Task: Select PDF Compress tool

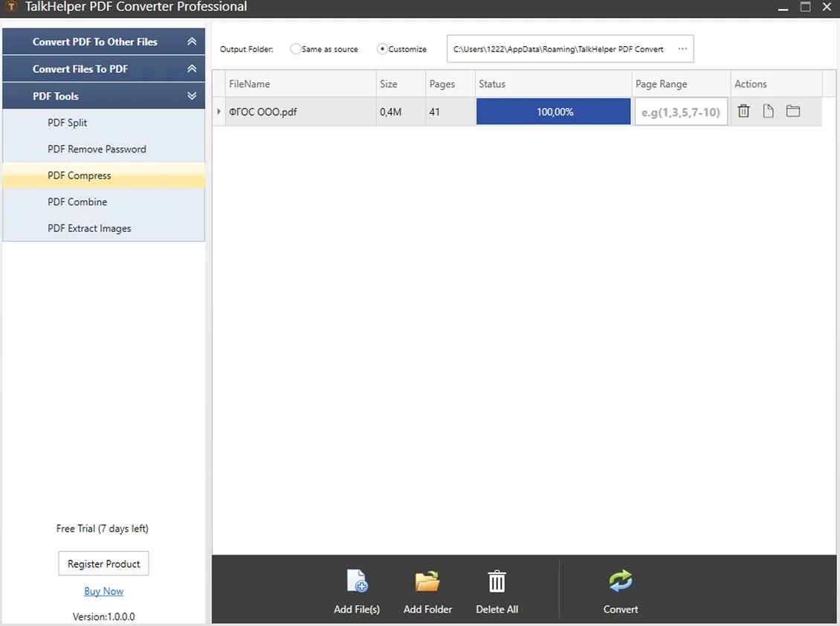Action: pos(103,175)
